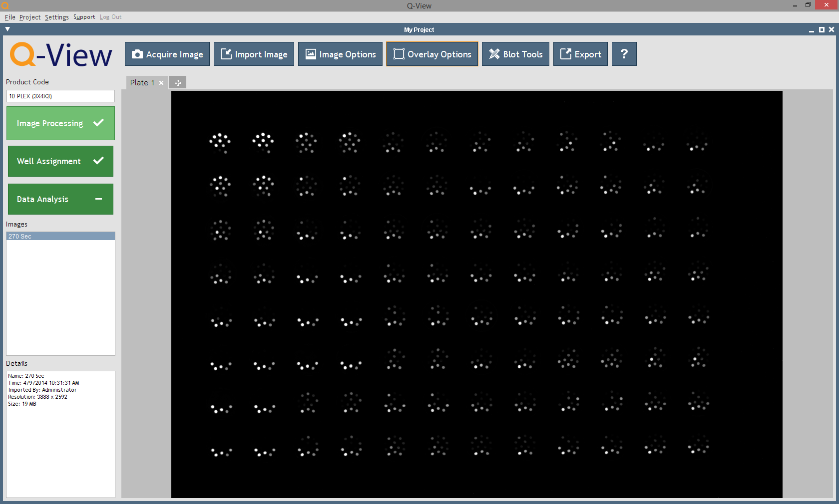The height and width of the screenshot is (504, 839).
Task: Close the Plate 1 tab
Action: point(161,83)
